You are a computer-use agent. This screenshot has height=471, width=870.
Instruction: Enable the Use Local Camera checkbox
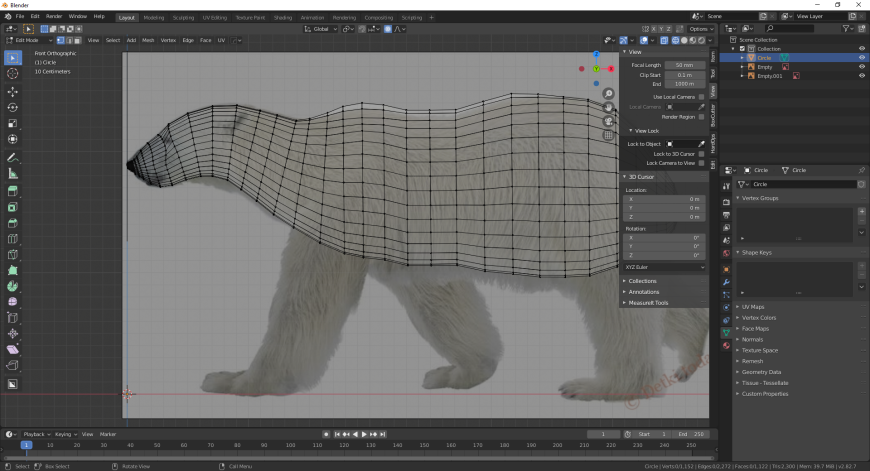pos(702,96)
